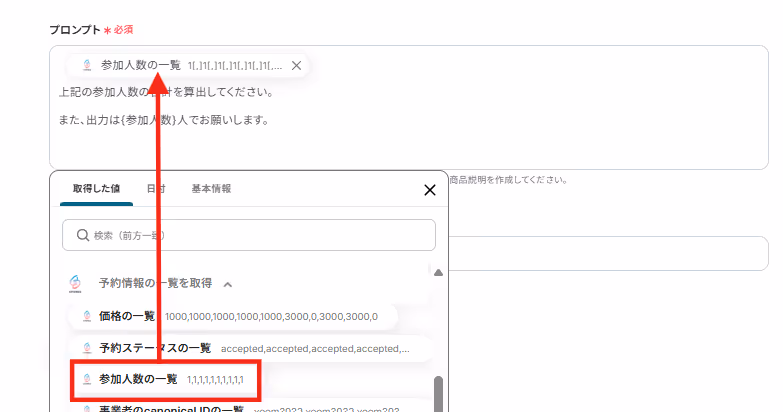Click the 参加人数の一覧 chip in prompt field
783x412 pixels.
(187, 65)
